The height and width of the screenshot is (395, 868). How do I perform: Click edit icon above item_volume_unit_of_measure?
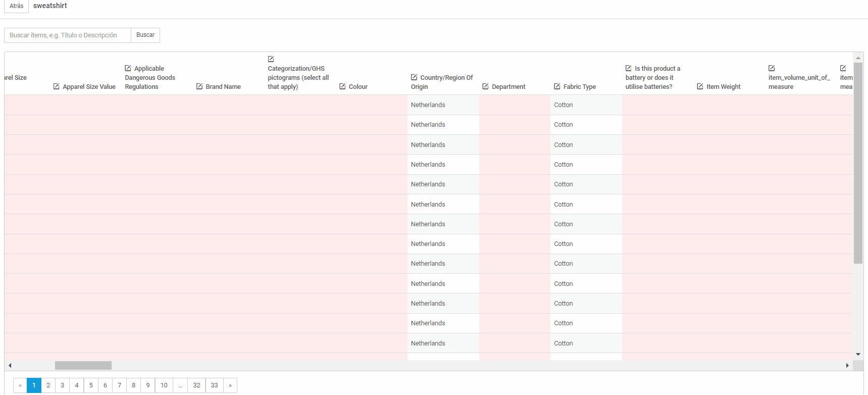[772, 68]
